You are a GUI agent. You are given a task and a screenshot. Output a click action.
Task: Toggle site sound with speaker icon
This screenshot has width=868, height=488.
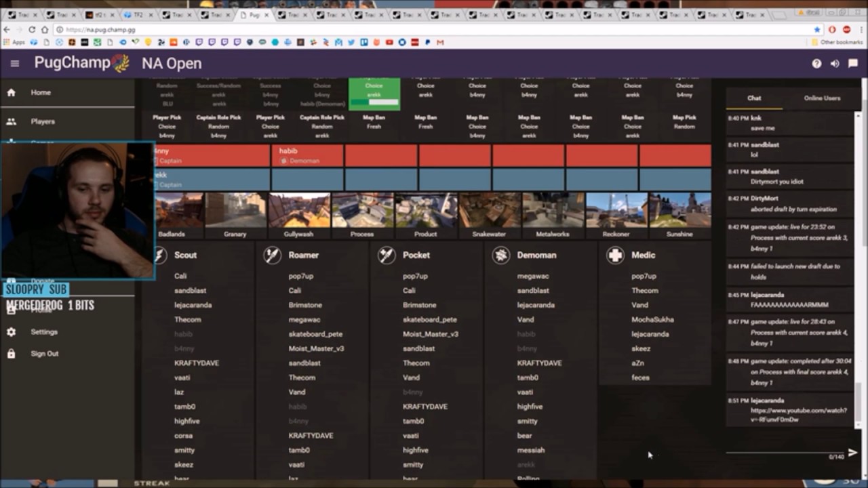(835, 64)
